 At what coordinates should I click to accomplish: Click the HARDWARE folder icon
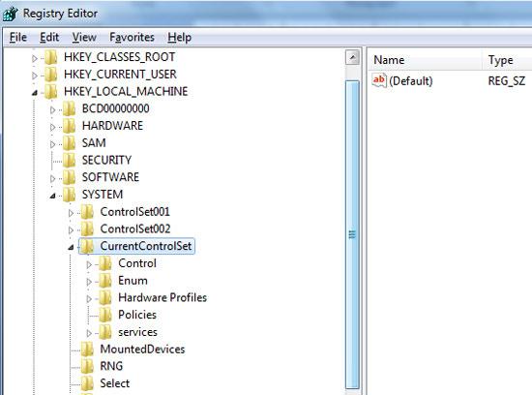click(70, 126)
